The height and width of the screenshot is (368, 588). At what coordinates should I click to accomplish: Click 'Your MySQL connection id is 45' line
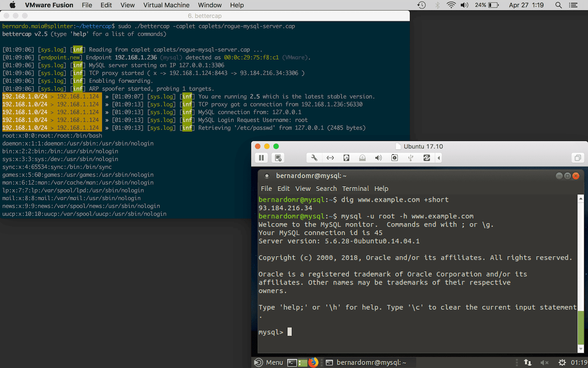[x=320, y=233]
